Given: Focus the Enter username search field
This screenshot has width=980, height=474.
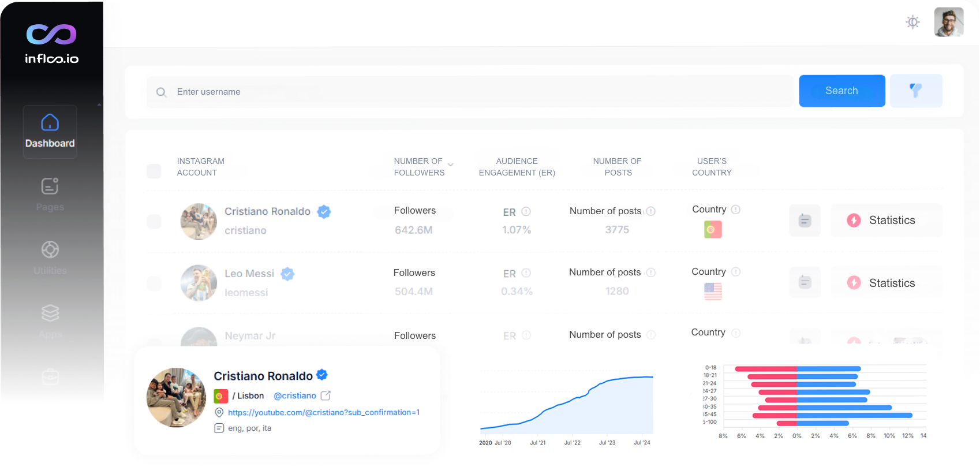Looking at the screenshot, I should tap(470, 92).
